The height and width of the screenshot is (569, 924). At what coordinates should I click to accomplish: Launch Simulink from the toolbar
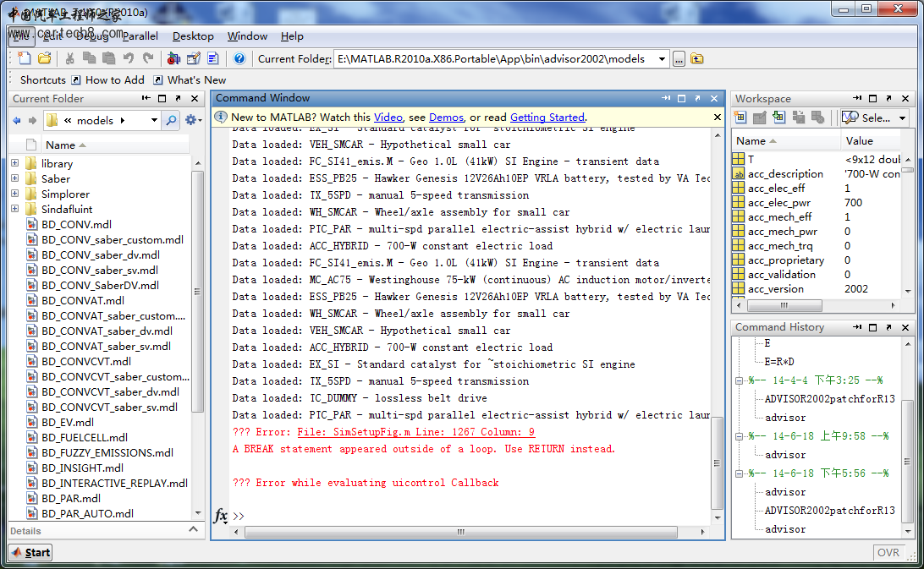point(173,58)
